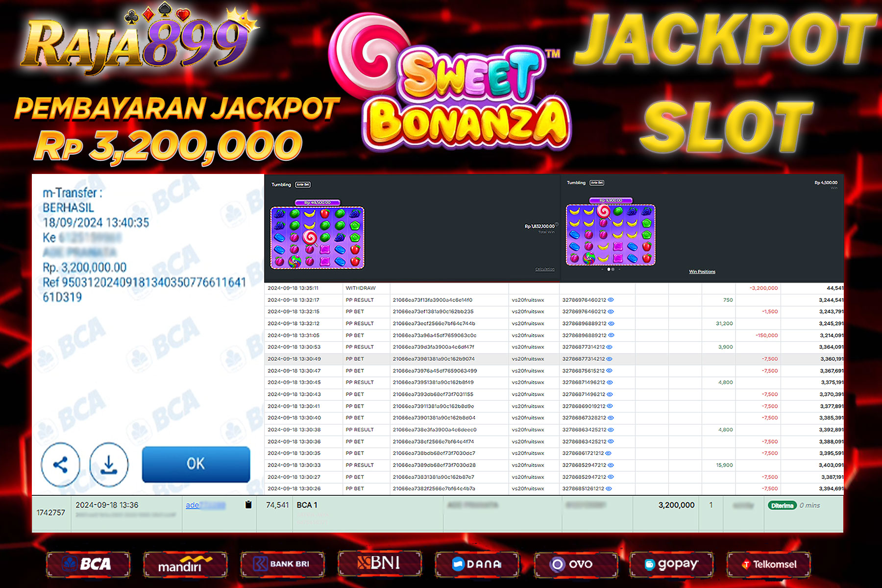882x588 pixels.
Task: Click hash 21066ea73ecf2566e7bf64c744b
Action: tap(434, 323)
